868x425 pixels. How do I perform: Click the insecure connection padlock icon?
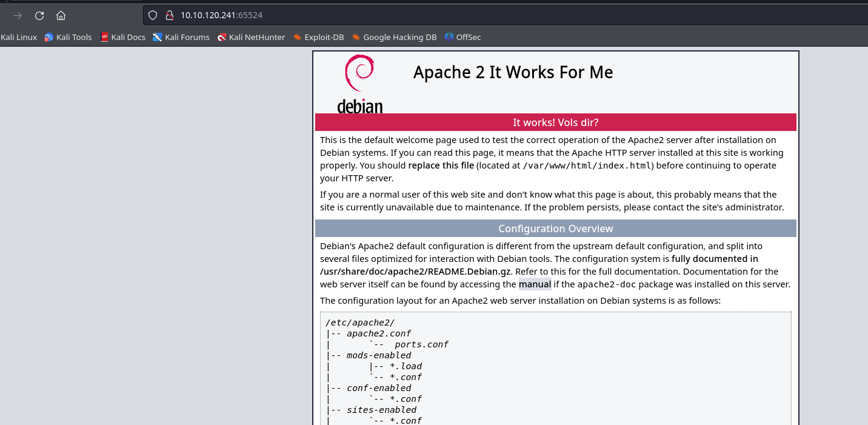pos(170,15)
